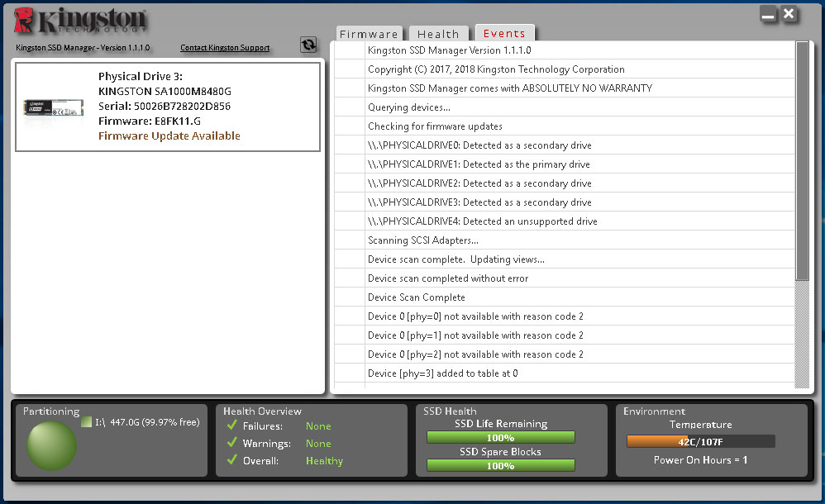Image resolution: width=825 pixels, height=504 pixels.
Task: Click the Firmware Update Available notice
Action: point(169,136)
